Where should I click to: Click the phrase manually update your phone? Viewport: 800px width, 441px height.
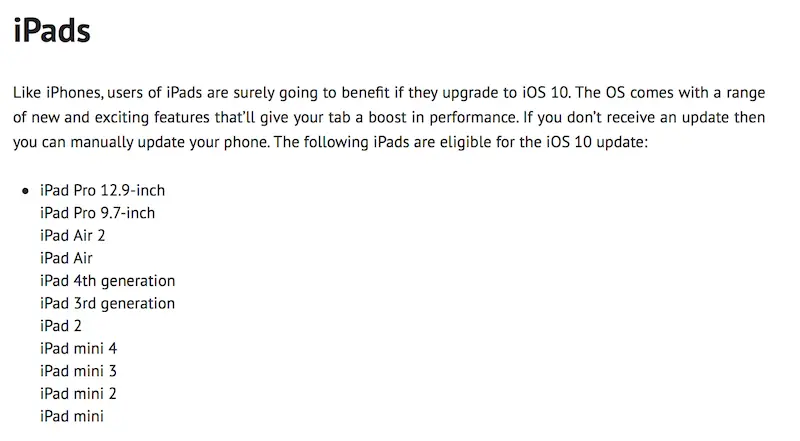coord(169,142)
